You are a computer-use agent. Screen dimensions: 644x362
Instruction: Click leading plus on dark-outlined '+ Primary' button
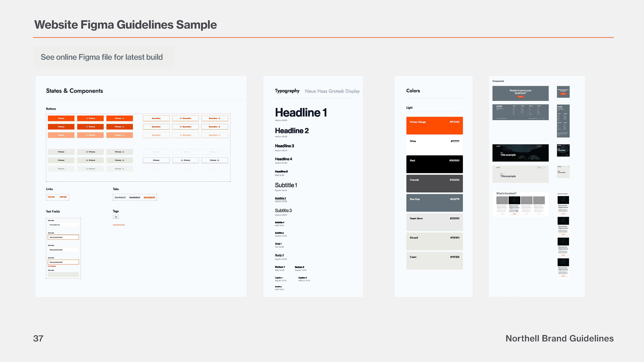pos(182,160)
